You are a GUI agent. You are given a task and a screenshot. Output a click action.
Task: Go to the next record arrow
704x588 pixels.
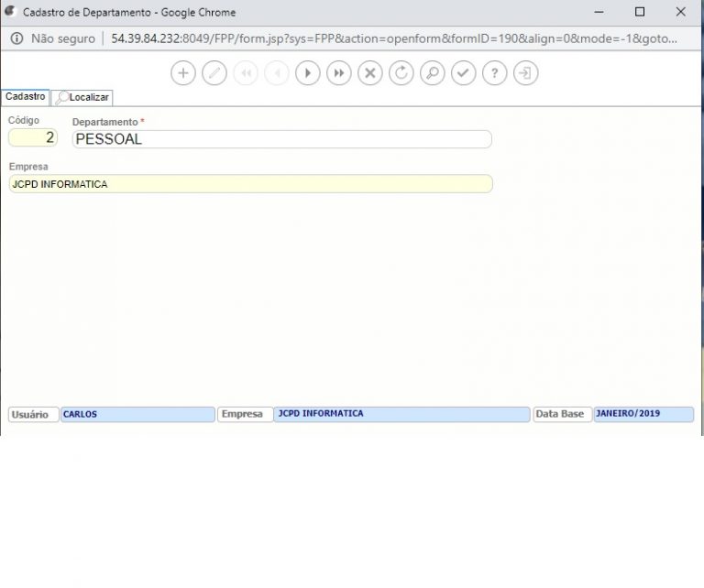[x=308, y=73]
